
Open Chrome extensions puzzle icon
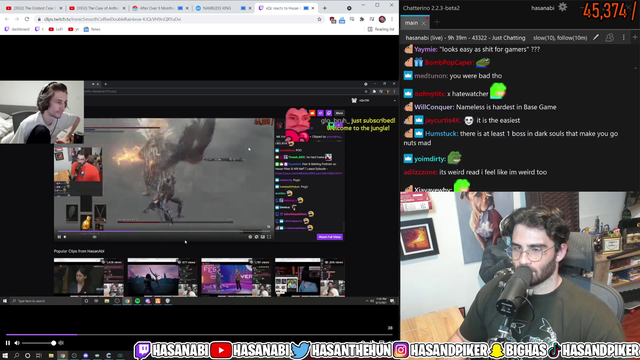point(362,19)
